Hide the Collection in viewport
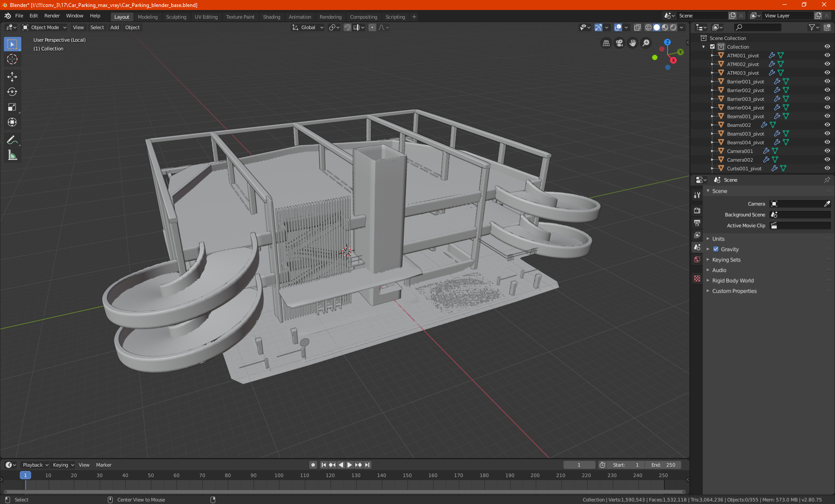 tap(827, 47)
